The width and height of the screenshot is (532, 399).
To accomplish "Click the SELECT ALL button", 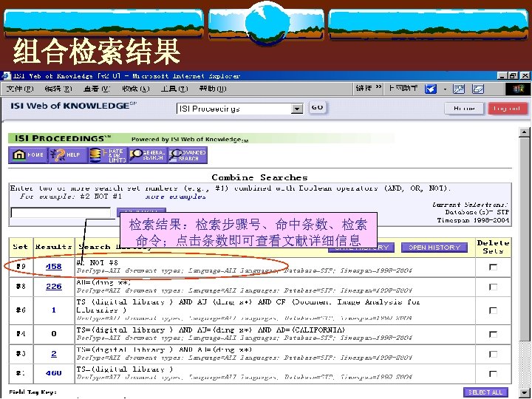I will coord(485,392).
